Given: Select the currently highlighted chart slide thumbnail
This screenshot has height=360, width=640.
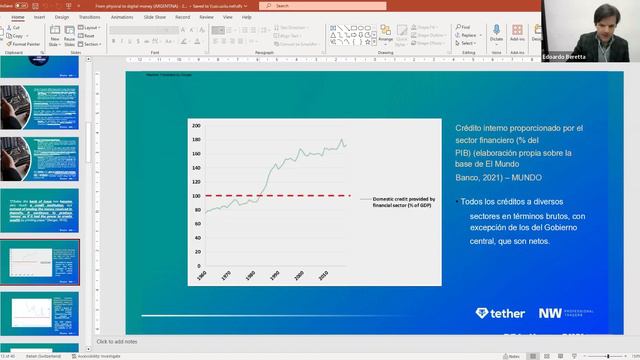Looking at the screenshot, I should coord(40,262).
